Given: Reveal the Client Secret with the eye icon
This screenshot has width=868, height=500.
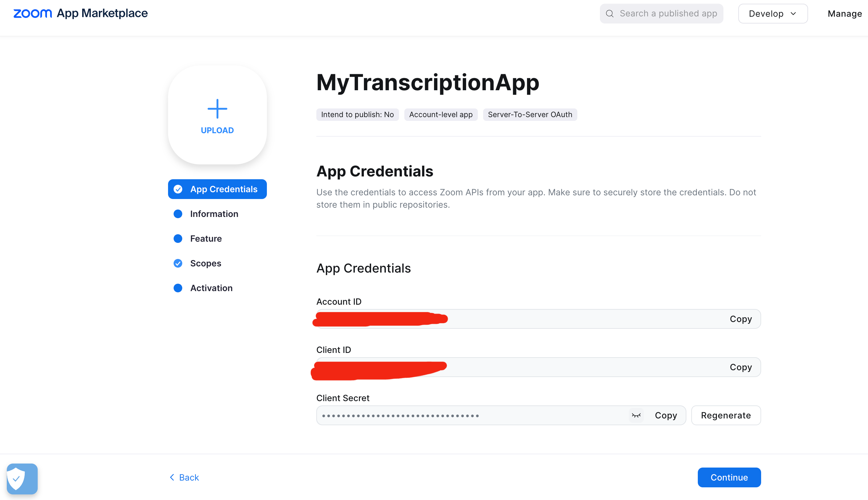Looking at the screenshot, I should coord(636,416).
